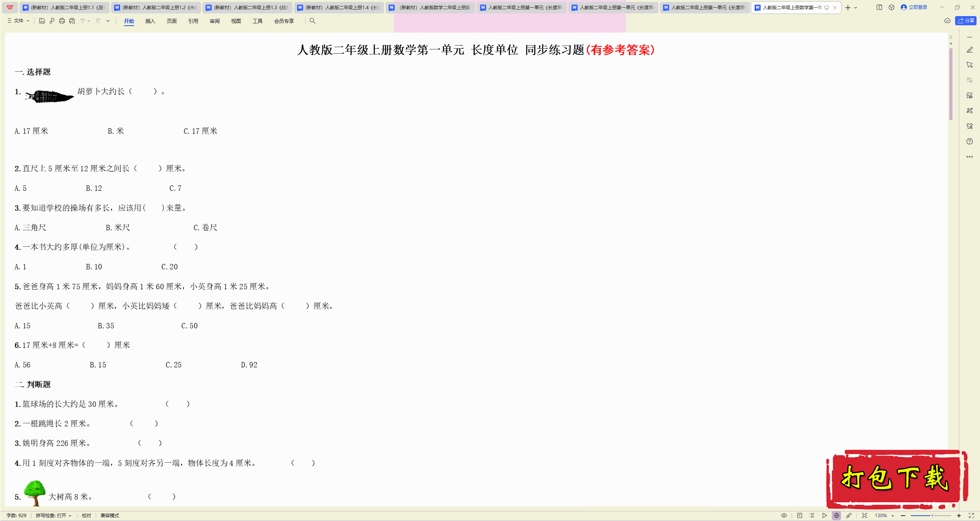Viewport: 980px width, 521px height.
Task: Select the pen edit tool in sidebar
Action: point(970,50)
